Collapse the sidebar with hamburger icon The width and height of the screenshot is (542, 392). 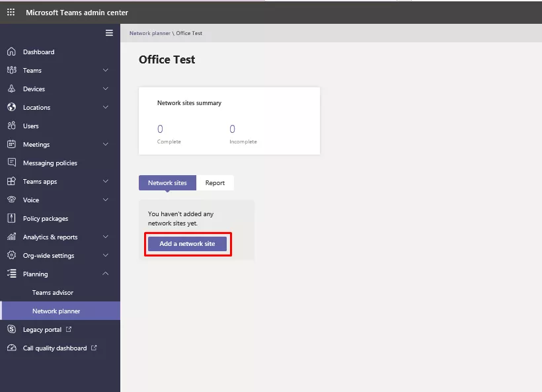(109, 33)
